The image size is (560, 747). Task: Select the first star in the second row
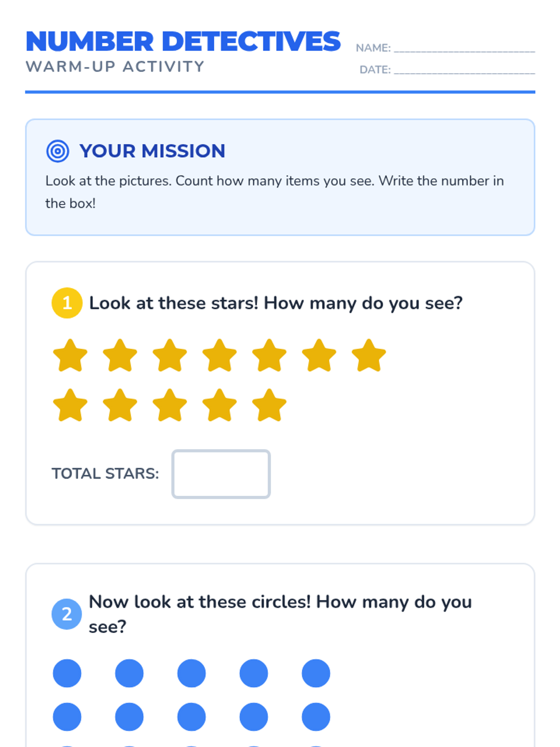(x=70, y=406)
